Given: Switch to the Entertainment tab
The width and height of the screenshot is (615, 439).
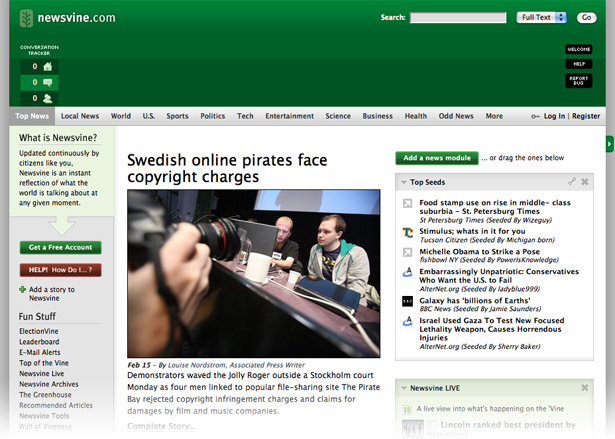Looking at the screenshot, I should pos(289,116).
